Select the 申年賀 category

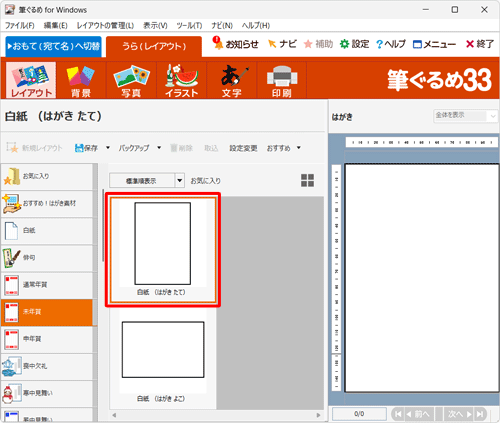[47, 339]
